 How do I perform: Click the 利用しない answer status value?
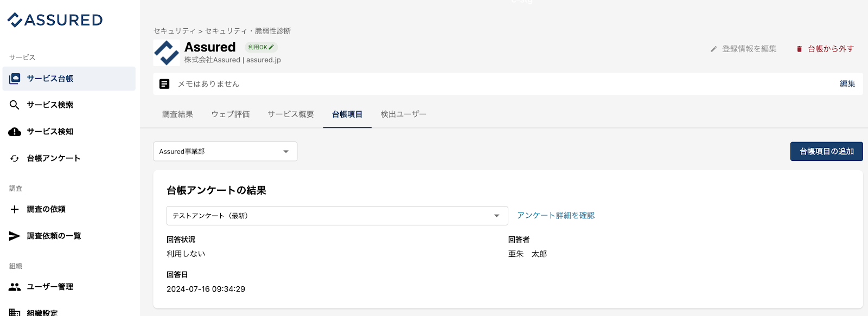point(186,254)
